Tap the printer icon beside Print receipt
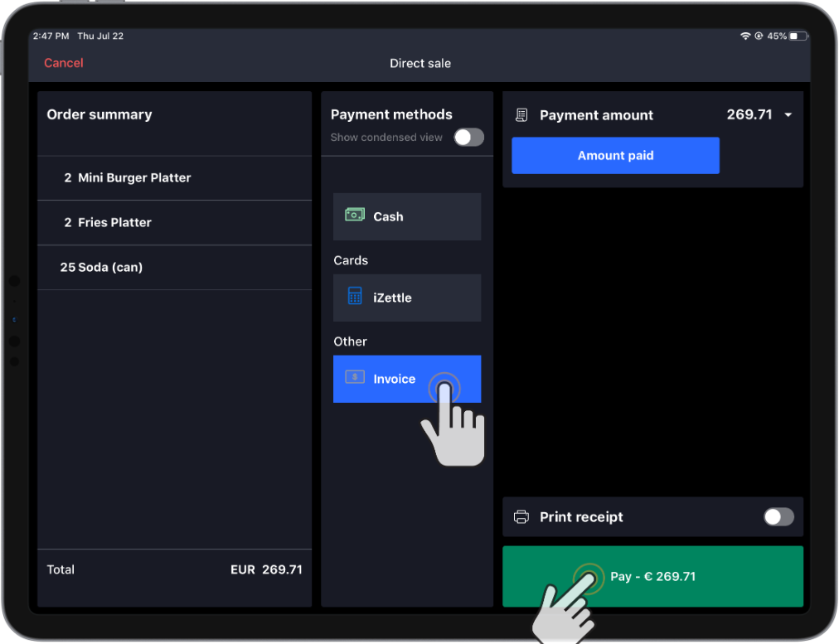This screenshot has width=839, height=644. coord(521,517)
